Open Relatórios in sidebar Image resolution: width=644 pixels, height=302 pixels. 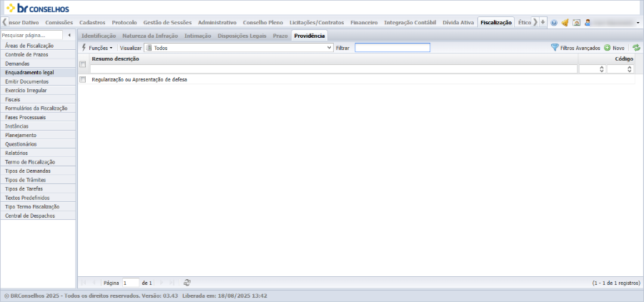(x=38, y=153)
